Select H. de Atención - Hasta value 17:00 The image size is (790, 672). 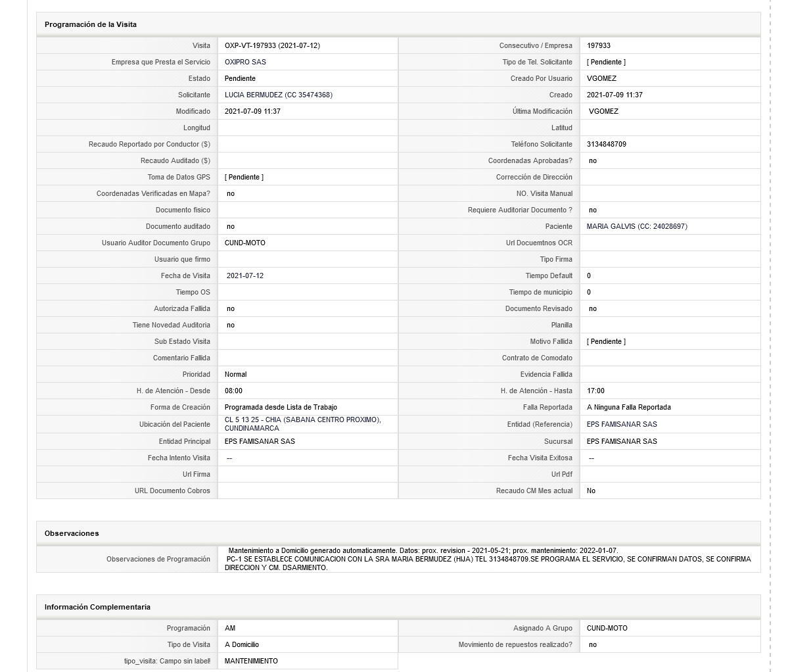point(595,391)
